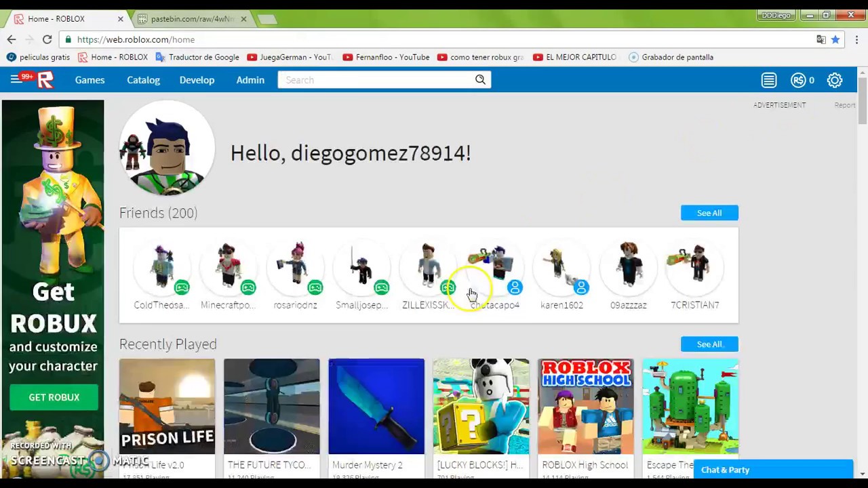Click Smalljosep's in-game status icon
This screenshot has height=488, width=868.
pyautogui.click(x=382, y=287)
